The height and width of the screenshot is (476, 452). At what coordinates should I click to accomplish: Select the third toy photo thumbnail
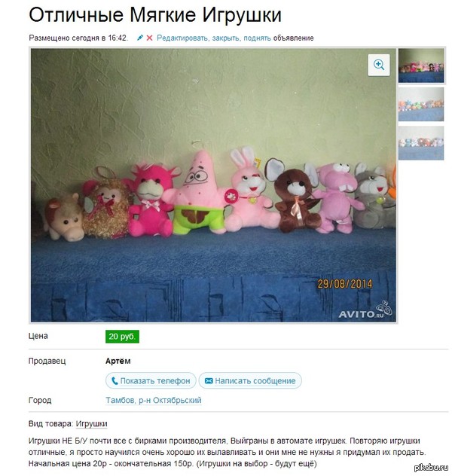[421, 143]
